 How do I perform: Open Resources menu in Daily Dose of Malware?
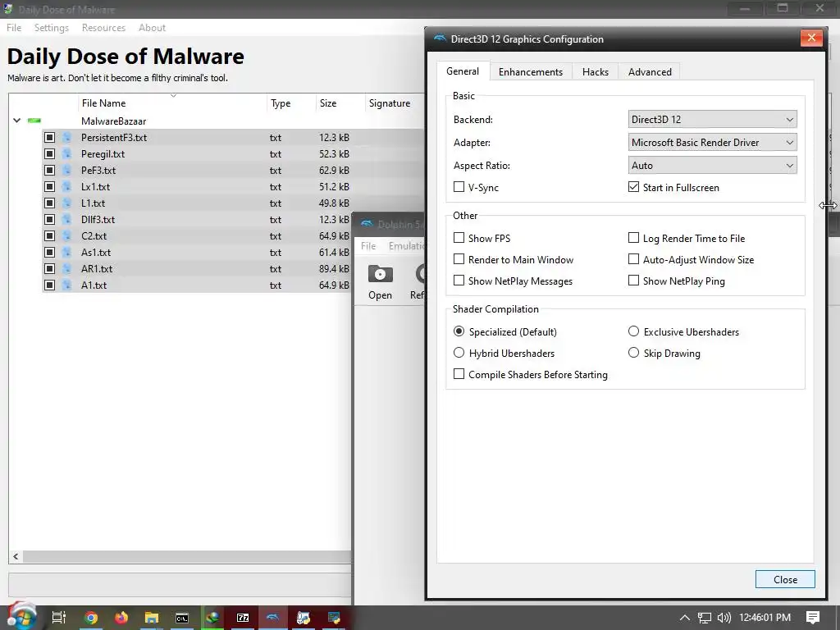(103, 28)
